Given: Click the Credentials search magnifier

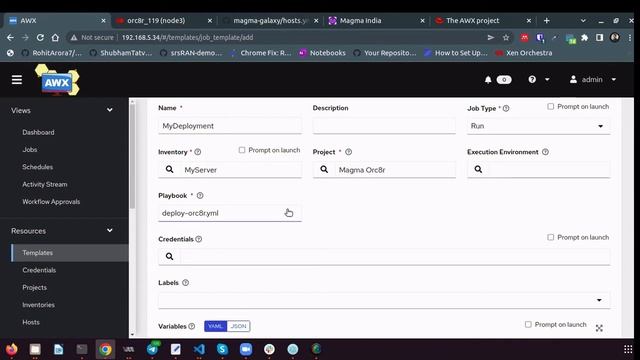Looking at the screenshot, I should click(x=169, y=256).
